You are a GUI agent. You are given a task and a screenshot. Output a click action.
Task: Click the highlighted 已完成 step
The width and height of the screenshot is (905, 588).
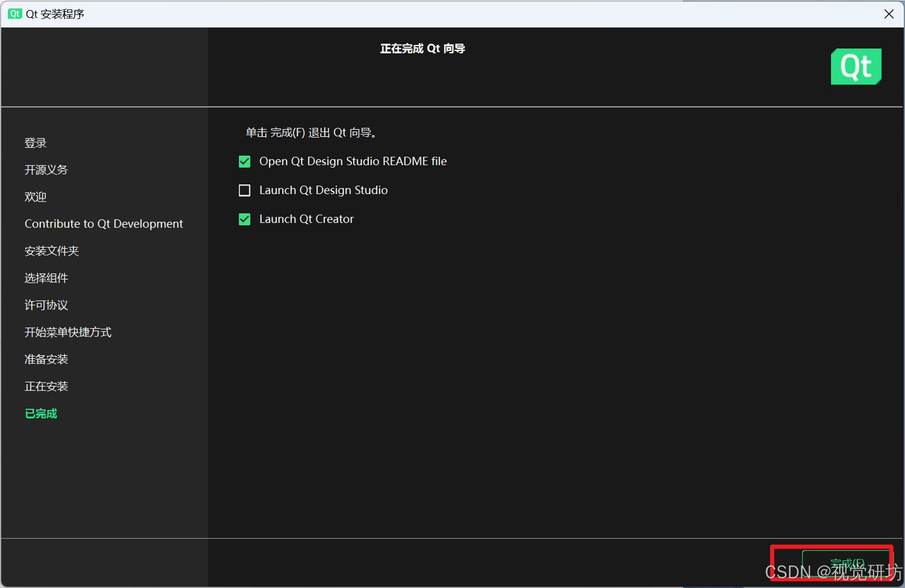tap(41, 414)
